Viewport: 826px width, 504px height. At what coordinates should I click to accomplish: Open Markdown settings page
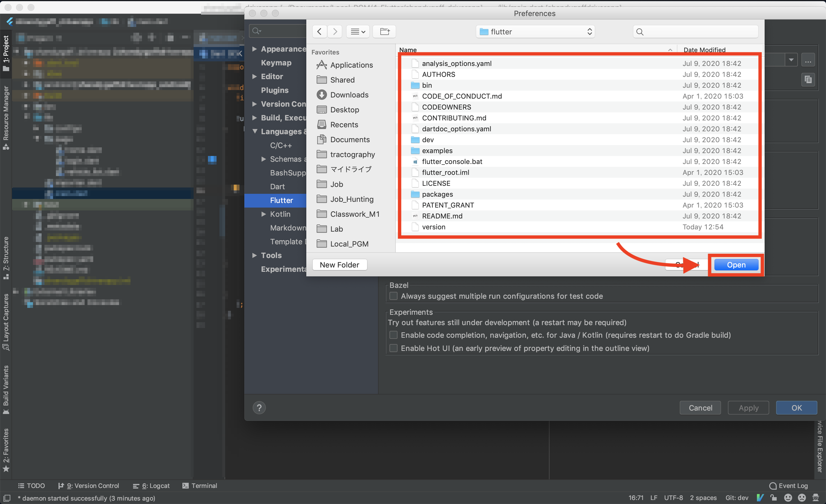pyautogui.click(x=288, y=228)
